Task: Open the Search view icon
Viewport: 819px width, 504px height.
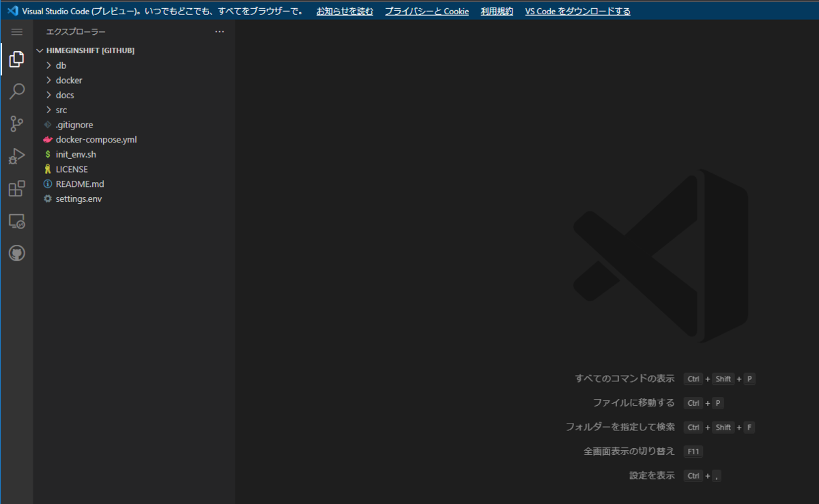Action: click(x=17, y=91)
